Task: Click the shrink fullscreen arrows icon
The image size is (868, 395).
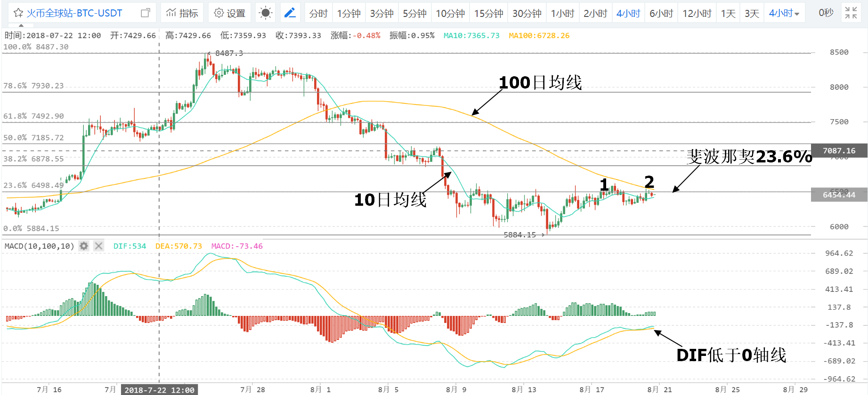Action: [851, 13]
